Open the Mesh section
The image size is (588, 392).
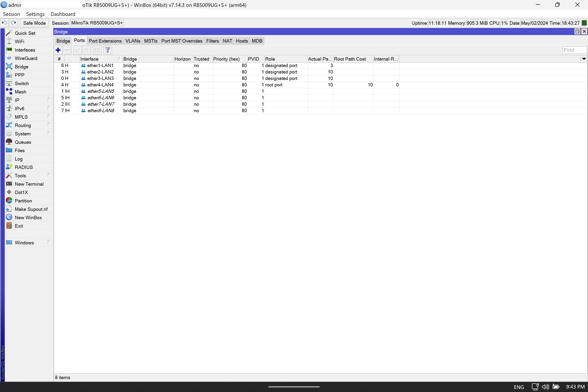pyautogui.click(x=29, y=92)
